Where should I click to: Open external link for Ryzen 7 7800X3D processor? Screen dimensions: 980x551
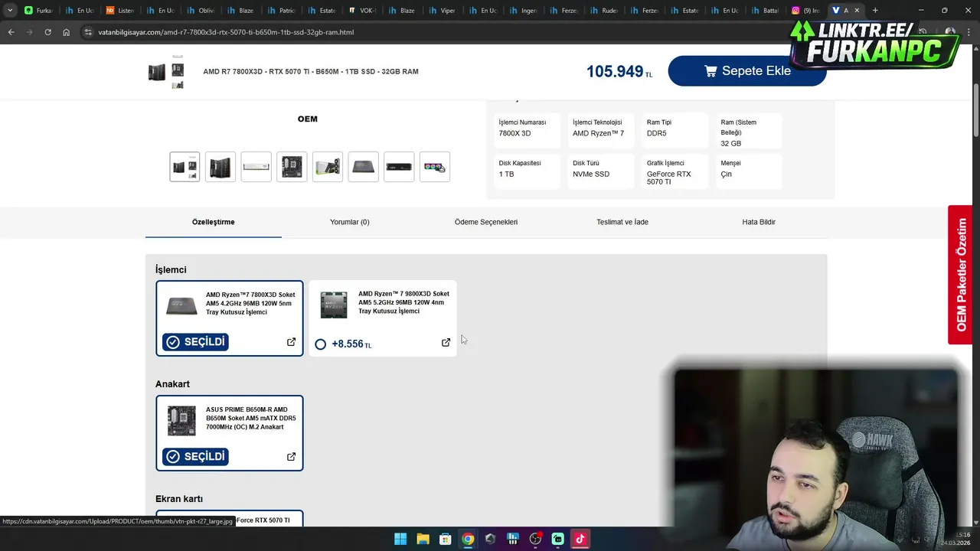[291, 342]
